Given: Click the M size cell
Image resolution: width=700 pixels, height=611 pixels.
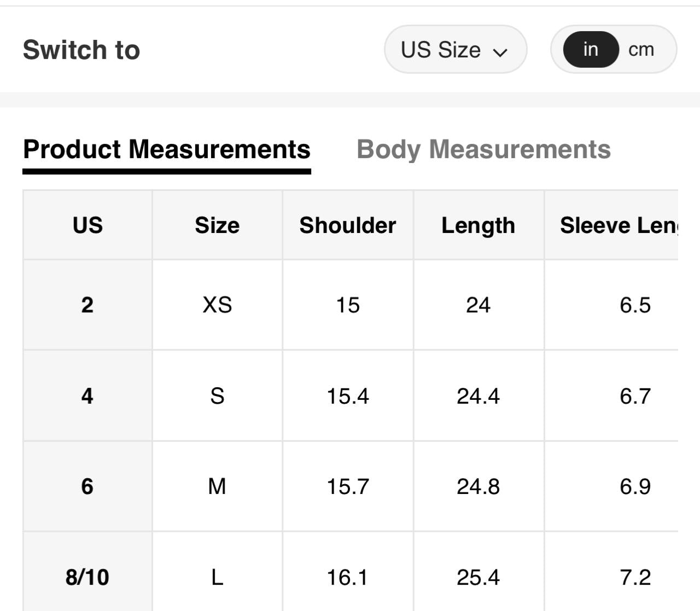Looking at the screenshot, I should click(217, 486).
